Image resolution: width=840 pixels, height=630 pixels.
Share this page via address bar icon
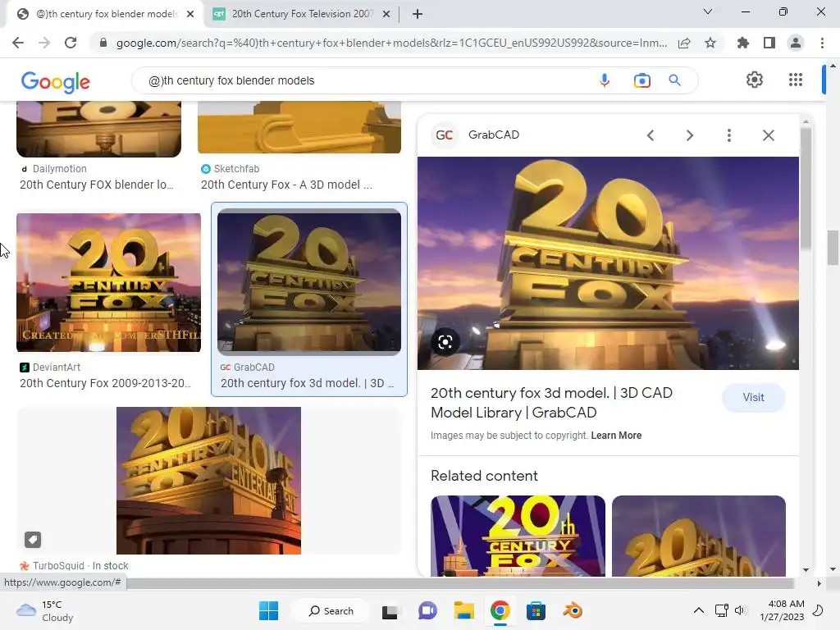[684, 43]
